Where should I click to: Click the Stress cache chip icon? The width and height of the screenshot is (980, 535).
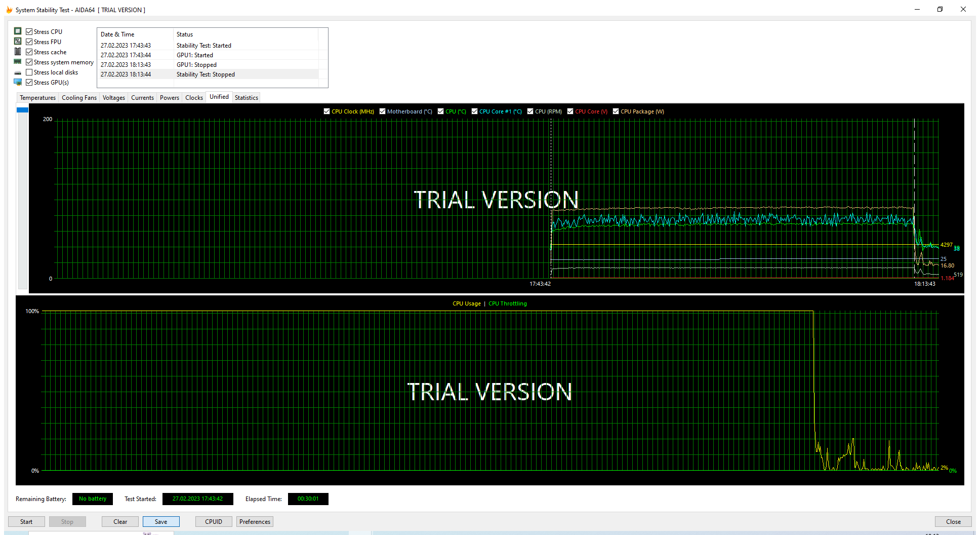(x=18, y=52)
